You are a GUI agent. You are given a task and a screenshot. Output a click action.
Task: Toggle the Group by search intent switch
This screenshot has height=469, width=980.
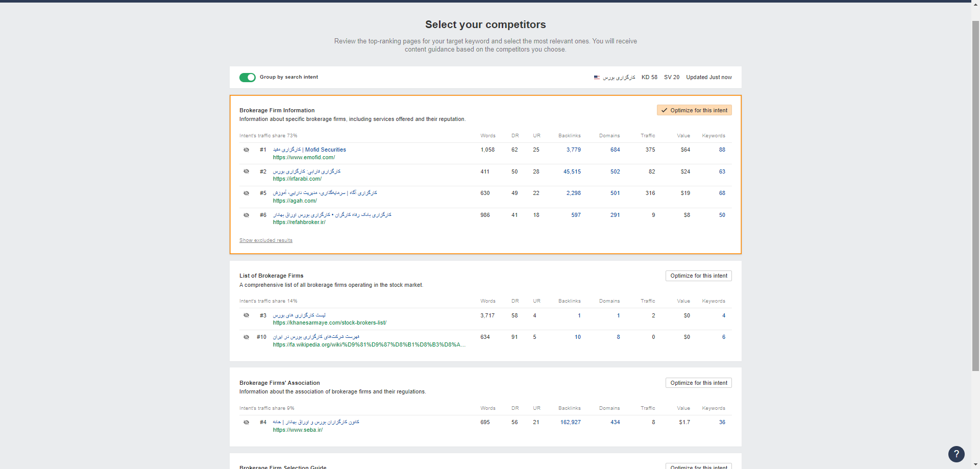pos(248,78)
